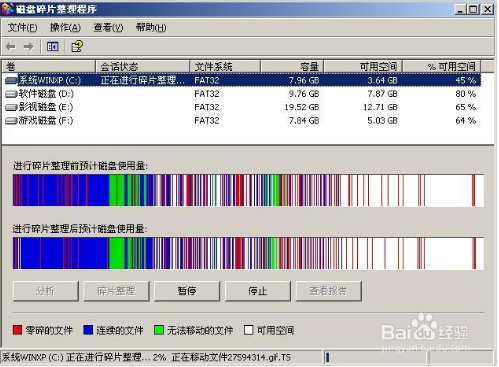
Task: Select the 系统WINXP (C:) volume row
Action: (x=243, y=80)
